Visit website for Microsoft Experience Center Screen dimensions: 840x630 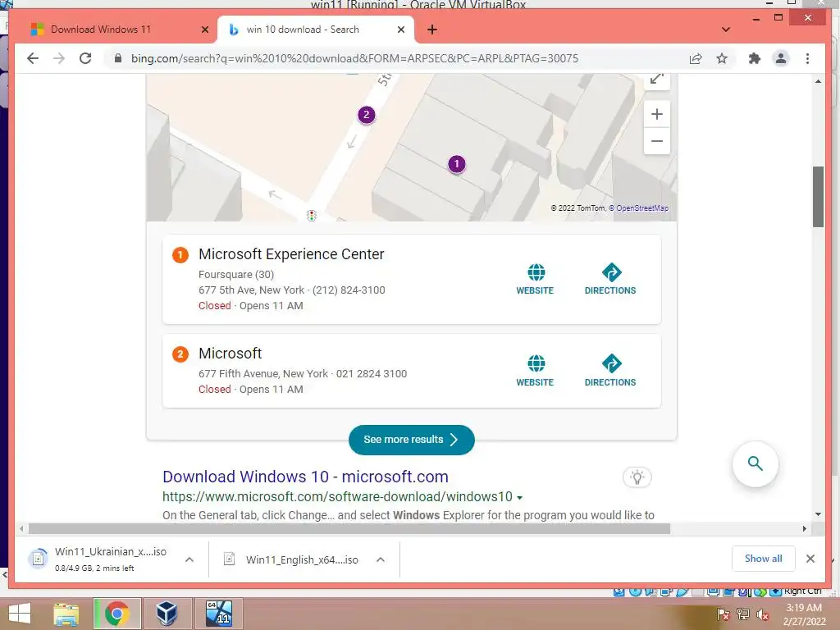coord(535,279)
